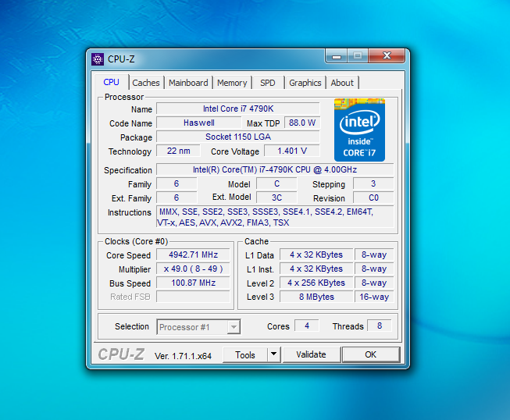Image resolution: width=510 pixels, height=420 pixels.
Task: Show the Graphics tab
Action: pyautogui.click(x=305, y=83)
